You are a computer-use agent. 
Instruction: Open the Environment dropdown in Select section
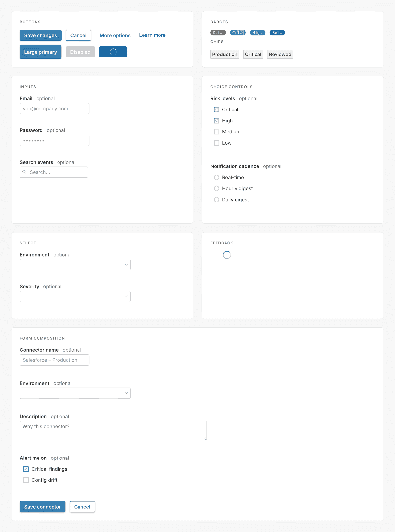point(75,265)
